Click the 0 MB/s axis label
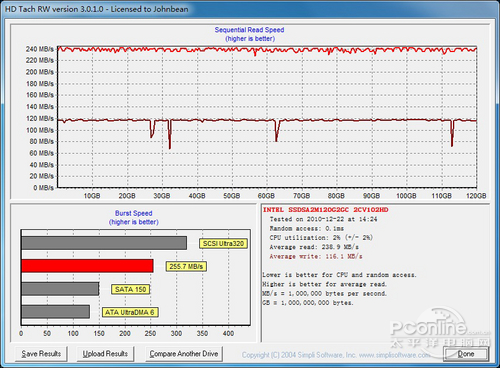The height and width of the screenshot is (368, 500). coord(43,188)
